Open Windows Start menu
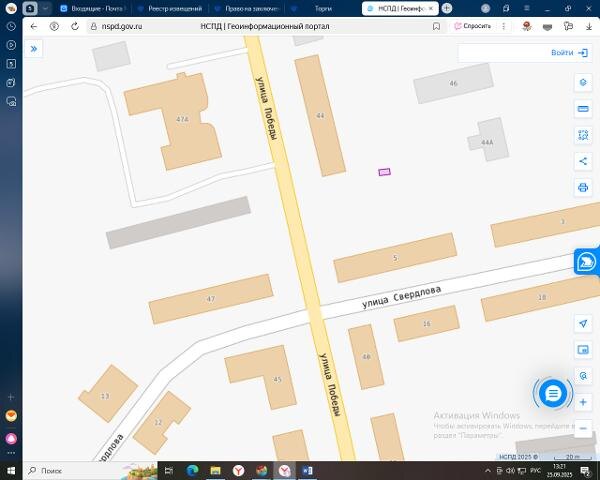Viewport: 600px width, 480px height. coord(11,470)
